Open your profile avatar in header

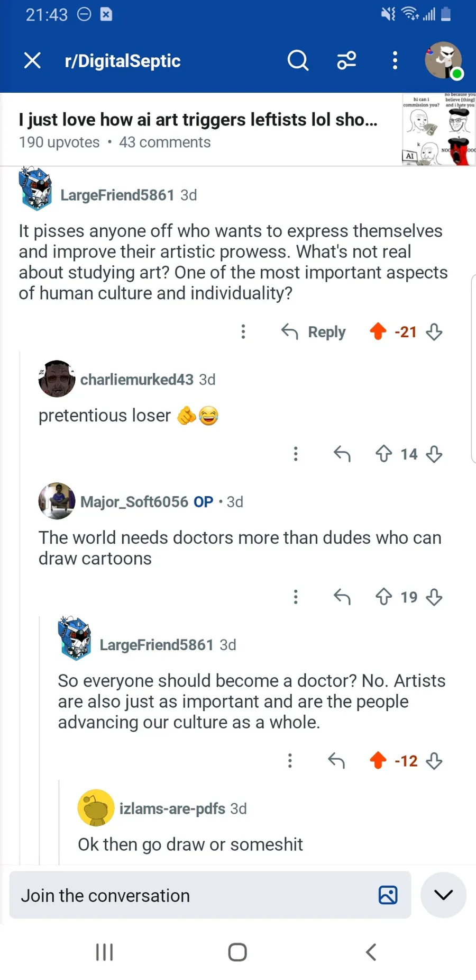click(443, 60)
